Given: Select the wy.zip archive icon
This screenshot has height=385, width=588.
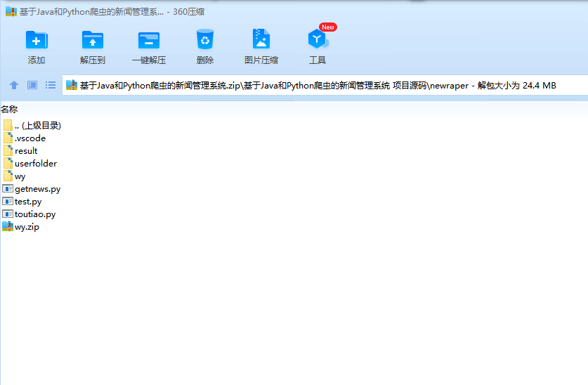Looking at the screenshot, I should pyautogui.click(x=8, y=226).
